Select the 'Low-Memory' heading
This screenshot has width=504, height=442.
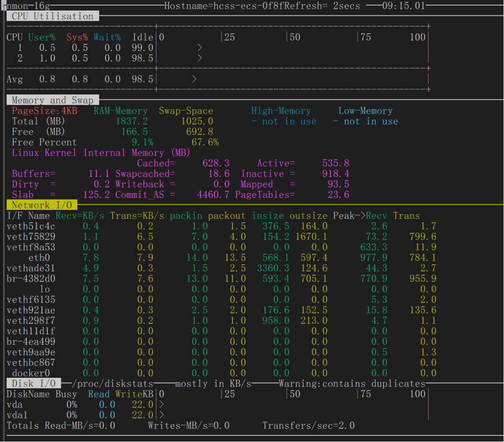point(365,111)
